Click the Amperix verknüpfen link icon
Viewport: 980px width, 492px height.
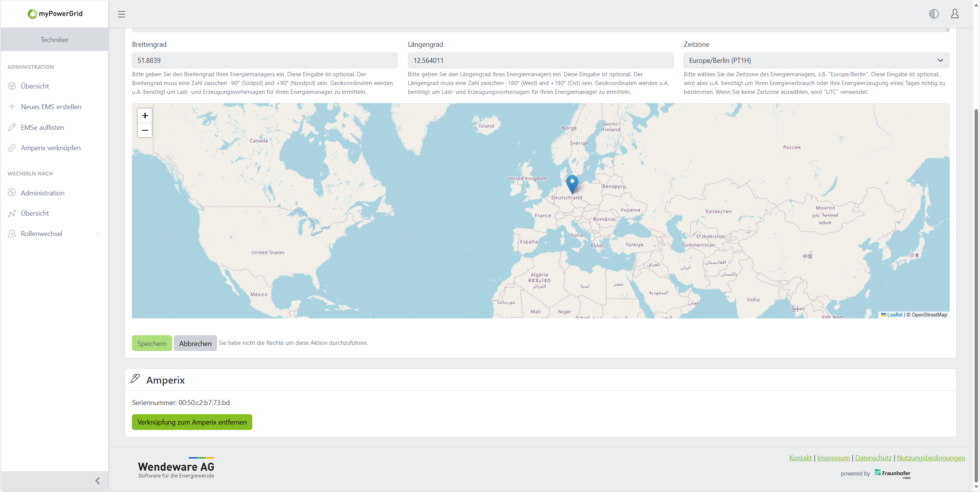12,148
